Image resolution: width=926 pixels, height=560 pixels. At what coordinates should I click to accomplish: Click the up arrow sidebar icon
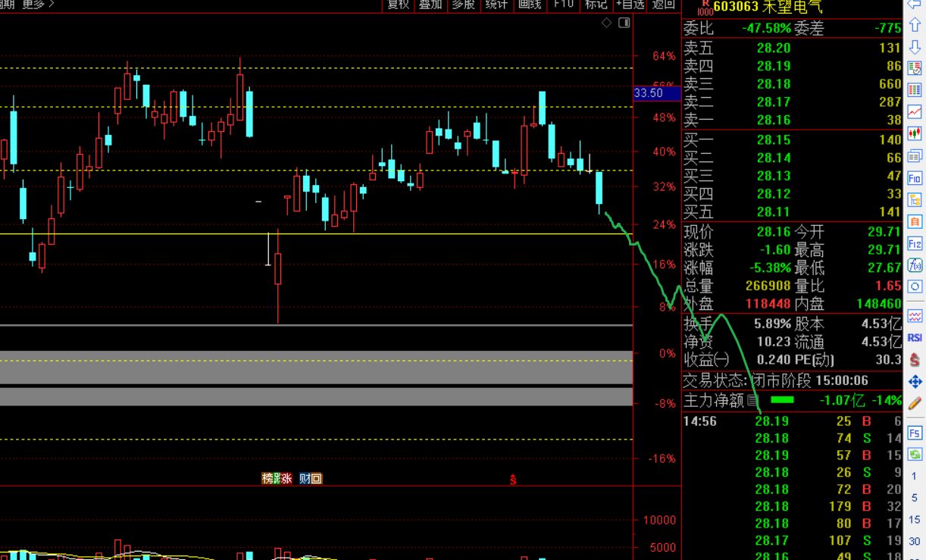[x=915, y=26]
